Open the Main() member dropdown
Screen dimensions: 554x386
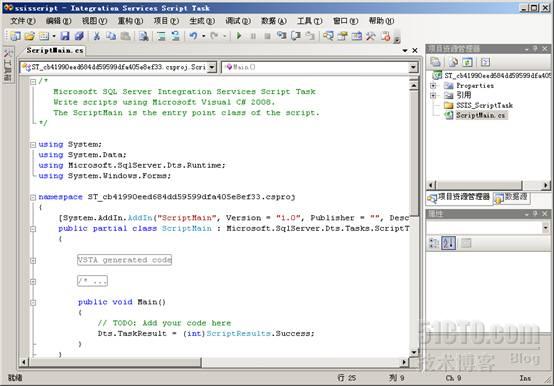[x=413, y=67]
